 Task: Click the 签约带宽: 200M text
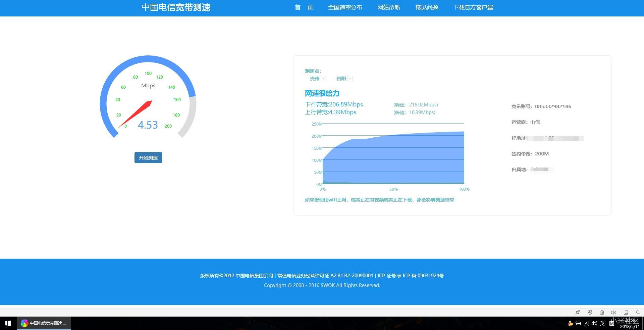pyautogui.click(x=530, y=154)
